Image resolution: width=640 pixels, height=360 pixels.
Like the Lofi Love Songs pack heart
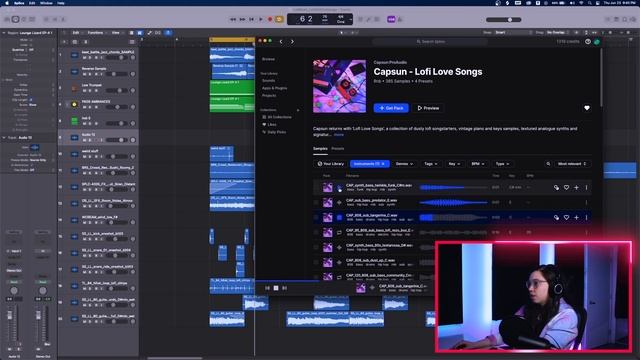tap(587, 108)
